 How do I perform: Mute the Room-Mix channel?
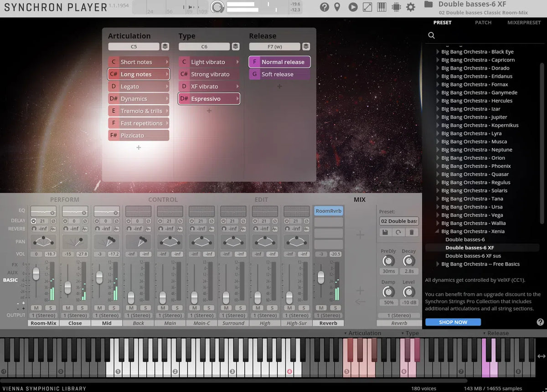(36, 308)
